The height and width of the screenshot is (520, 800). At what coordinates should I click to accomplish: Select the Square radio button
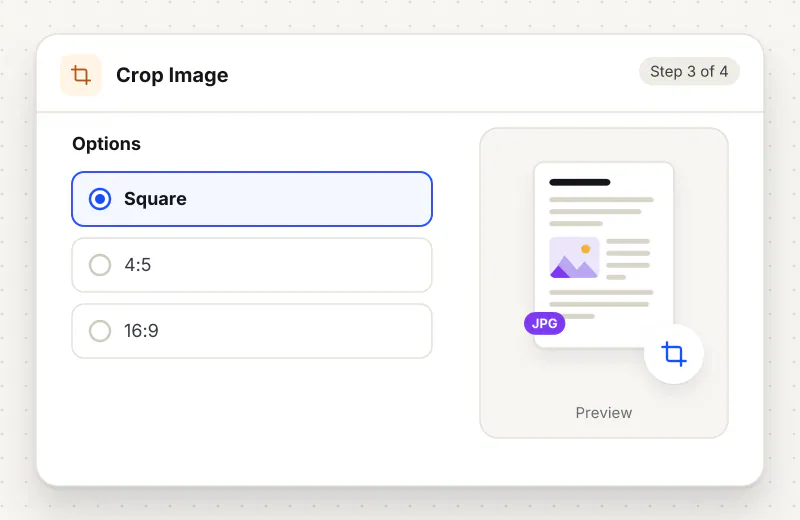click(x=100, y=199)
